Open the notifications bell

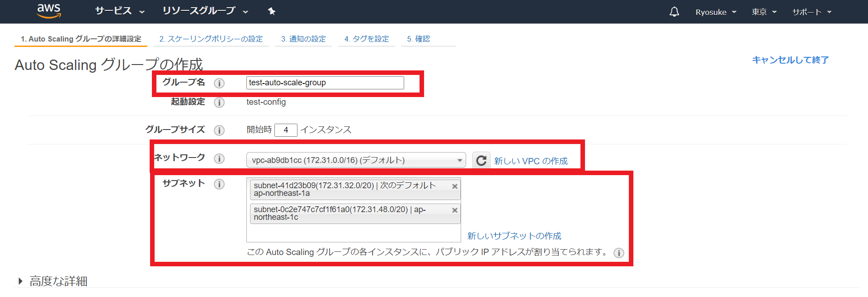coord(674,12)
